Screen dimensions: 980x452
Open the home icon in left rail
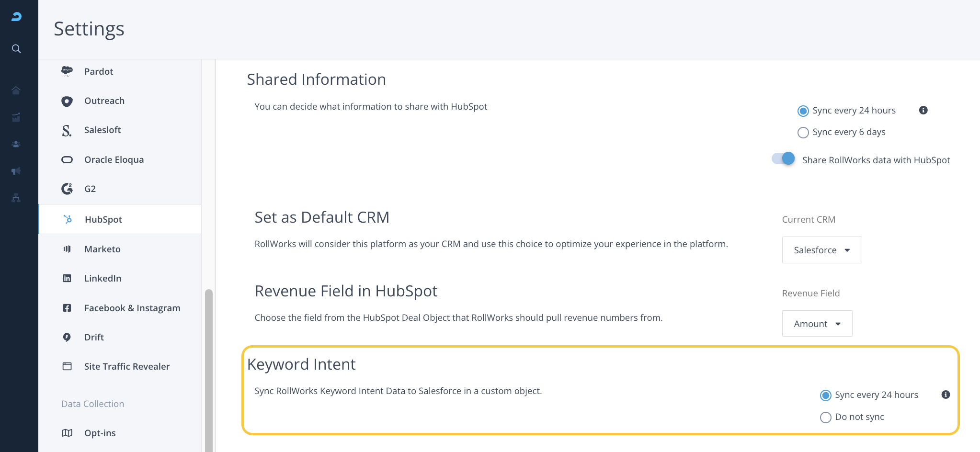coord(16,90)
